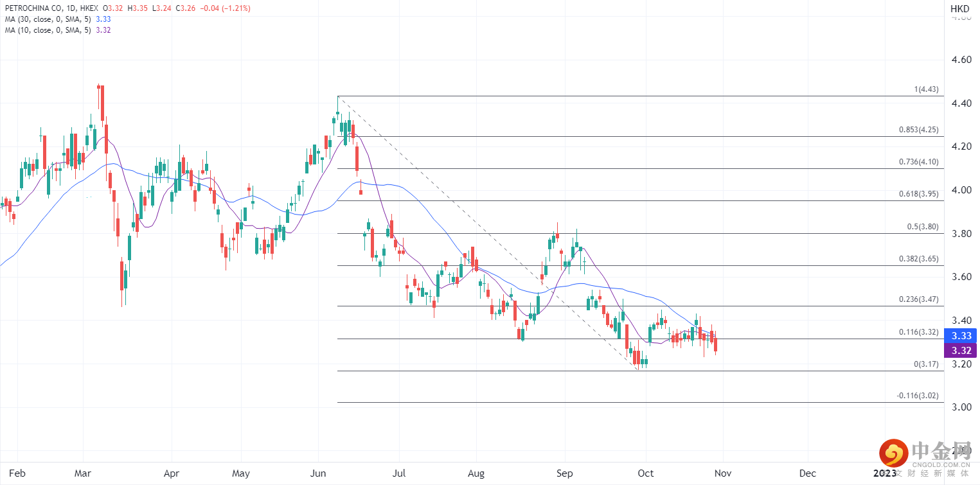The height and width of the screenshot is (485, 980).
Task: Click the May label on the time axis
Action: point(241,473)
